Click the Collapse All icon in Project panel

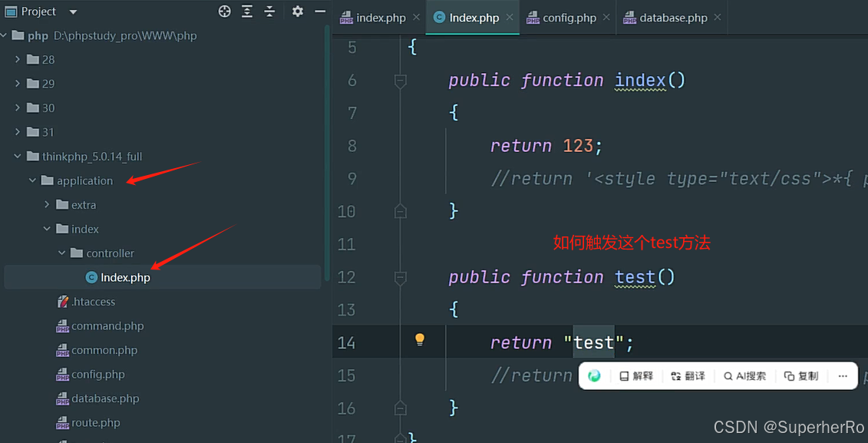(269, 11)
